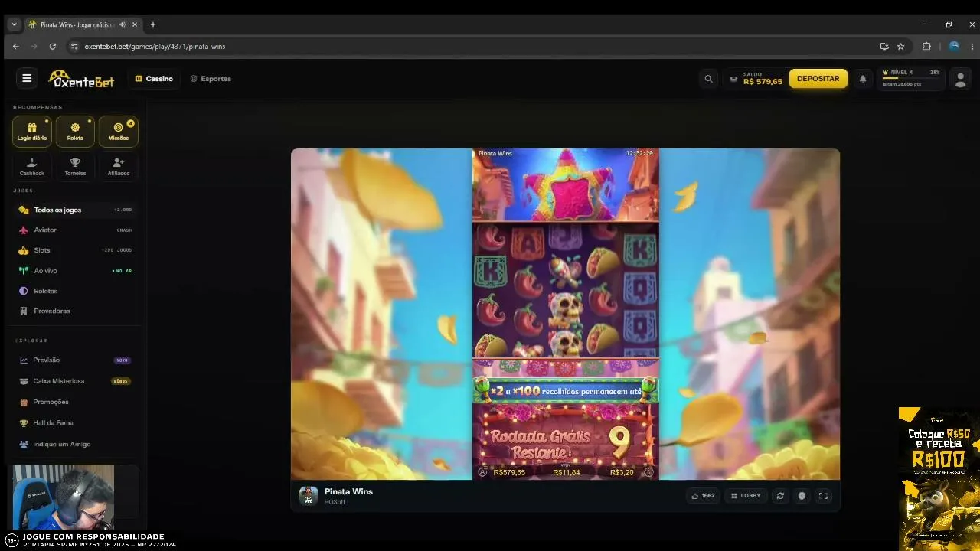Select Ao vivo in sidebar
This screenshot has height=551, width=980.
[75, 270]
